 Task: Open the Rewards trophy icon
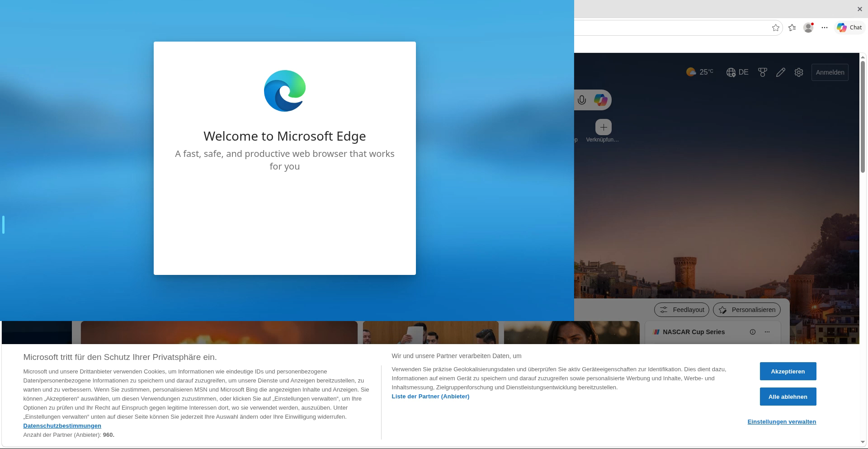point(763,72)
